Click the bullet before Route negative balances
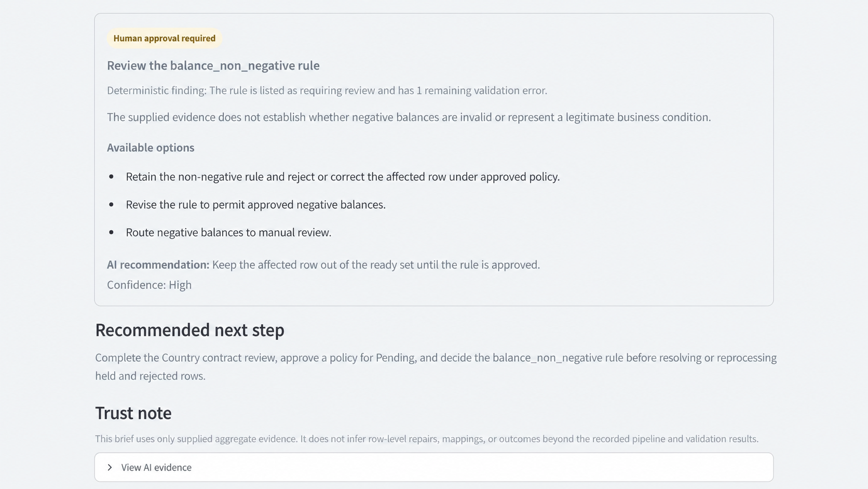The width and height of the screenshot is (868, 489). tap(111, 232)
